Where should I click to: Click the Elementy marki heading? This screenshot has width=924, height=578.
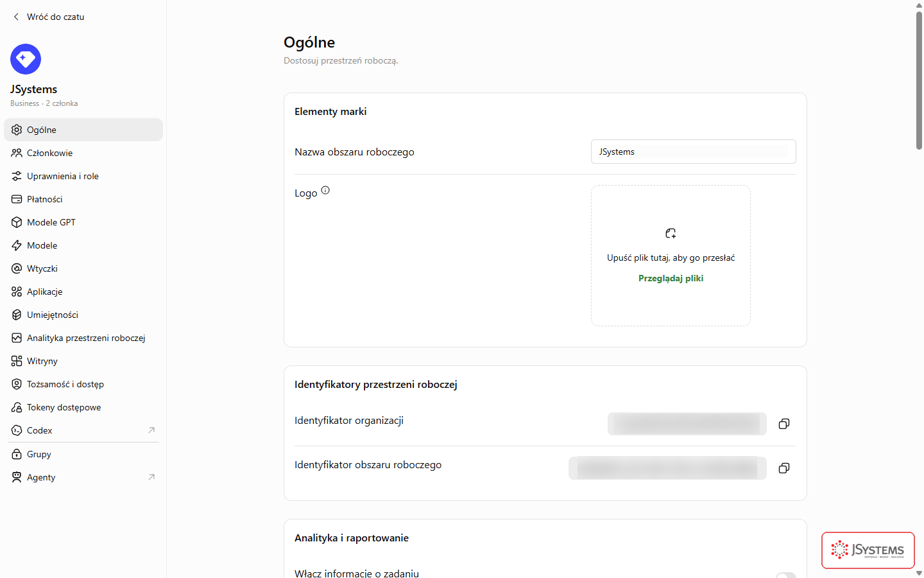(x=330, y=112)
